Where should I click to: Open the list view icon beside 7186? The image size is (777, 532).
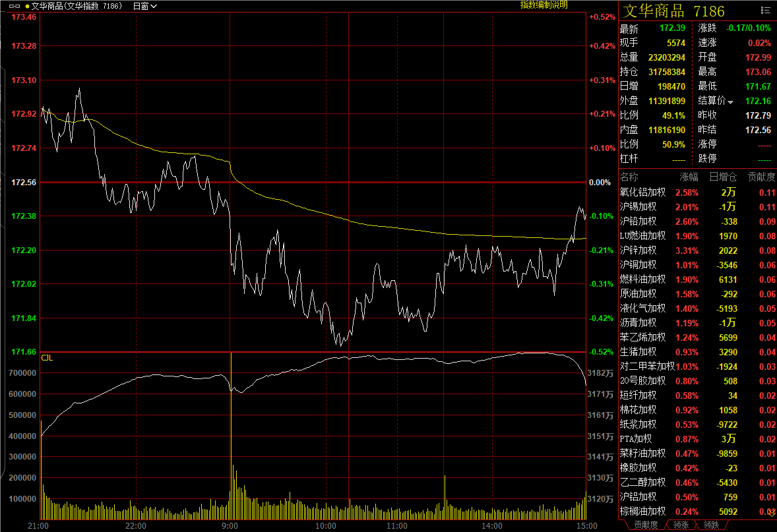tap(764, 11)
